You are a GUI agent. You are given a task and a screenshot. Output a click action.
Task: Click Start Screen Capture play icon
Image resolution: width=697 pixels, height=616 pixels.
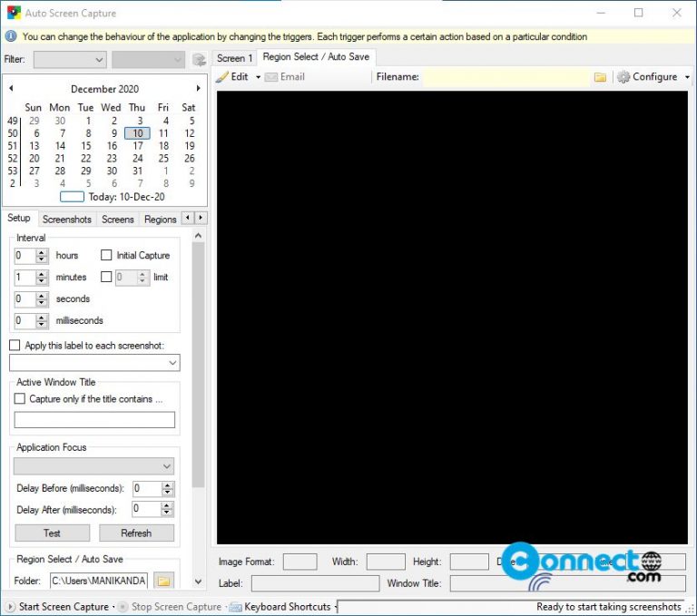tap(11, 607)
